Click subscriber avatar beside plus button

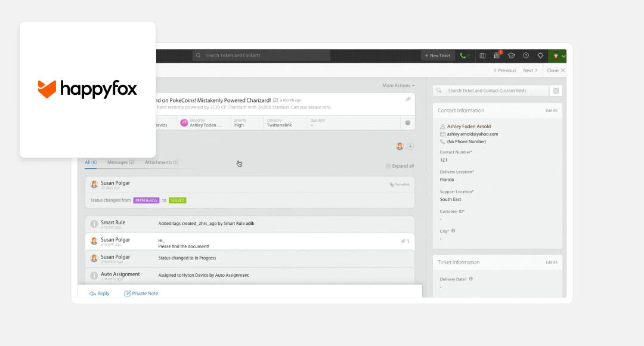pos(400,146)
